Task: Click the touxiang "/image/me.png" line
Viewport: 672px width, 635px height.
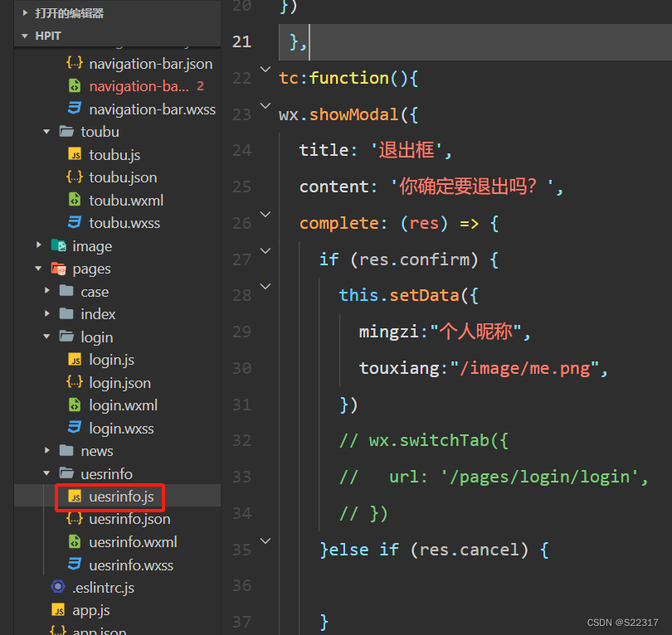Action: point(484,368)
